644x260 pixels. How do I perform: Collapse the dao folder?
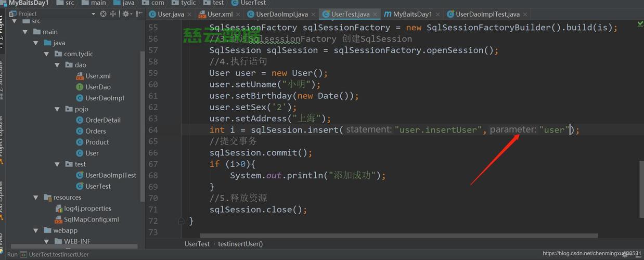tap(57, 65)
